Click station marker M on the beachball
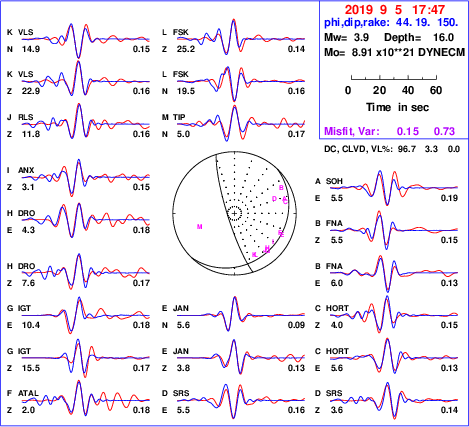Image resolution: width=469 pixels, height=427 pixels. click(200, 227)
